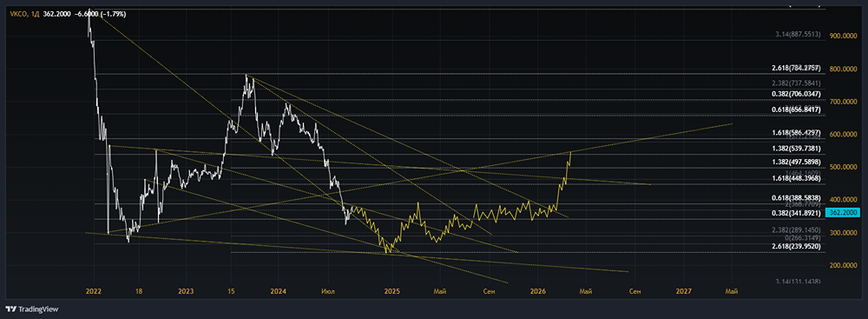Click the 900.0000 price axis label

(843, 36)
